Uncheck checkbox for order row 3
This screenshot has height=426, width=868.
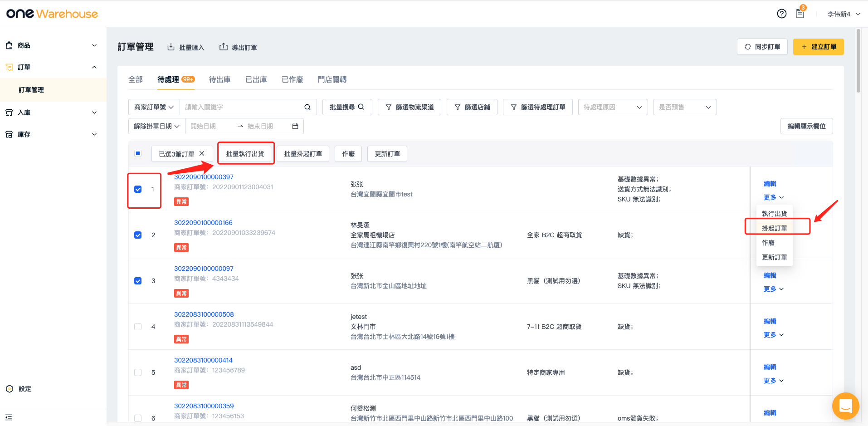point(138,281)
